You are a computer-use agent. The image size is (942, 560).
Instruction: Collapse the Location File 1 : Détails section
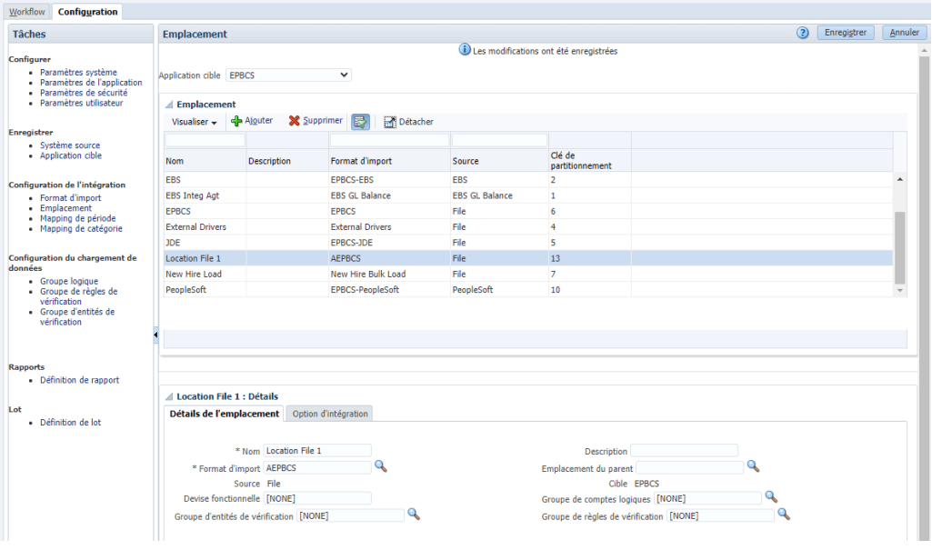click(x=169, y=396)
